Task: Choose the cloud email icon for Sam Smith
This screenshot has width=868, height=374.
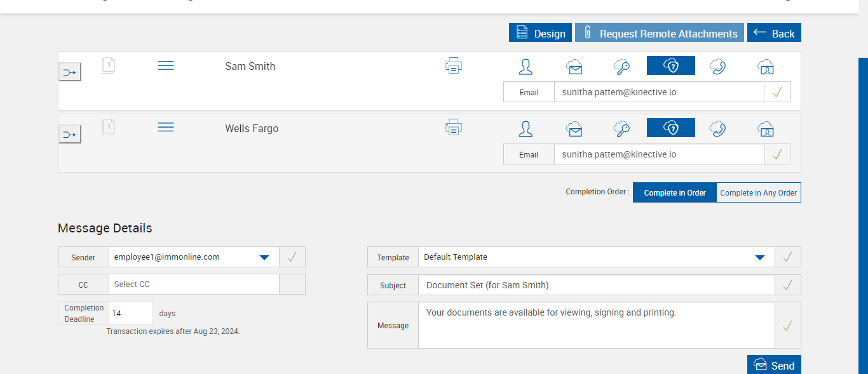Action: coord(574,67)
